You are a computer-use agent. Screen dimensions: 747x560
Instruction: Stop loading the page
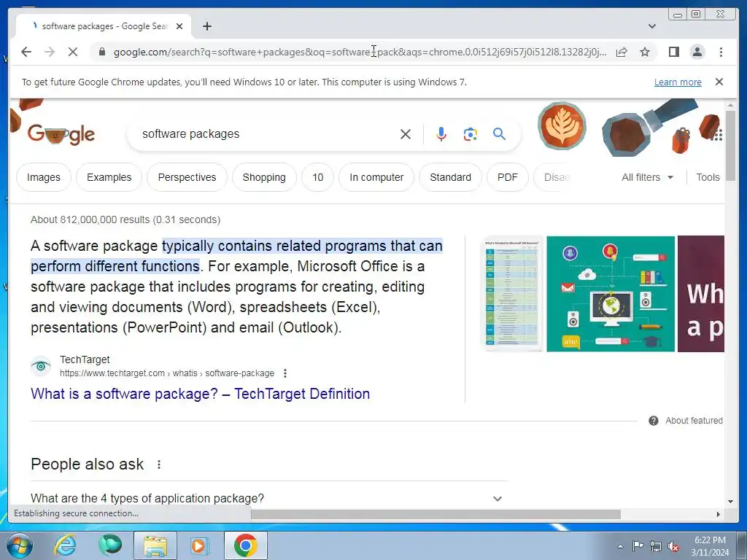73,52
